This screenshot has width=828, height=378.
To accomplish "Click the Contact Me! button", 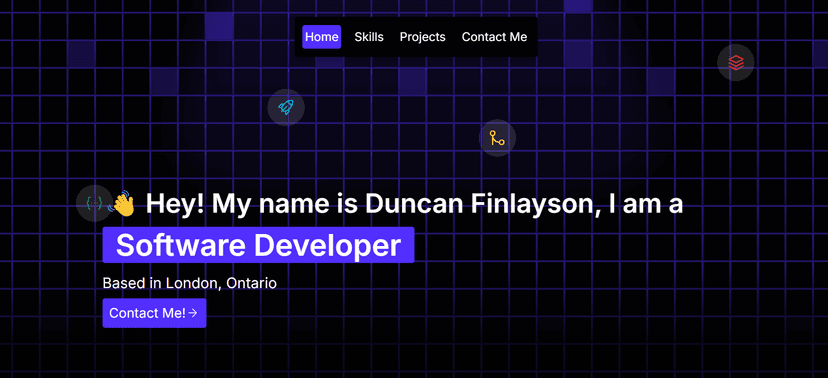I will click(154, 313).
